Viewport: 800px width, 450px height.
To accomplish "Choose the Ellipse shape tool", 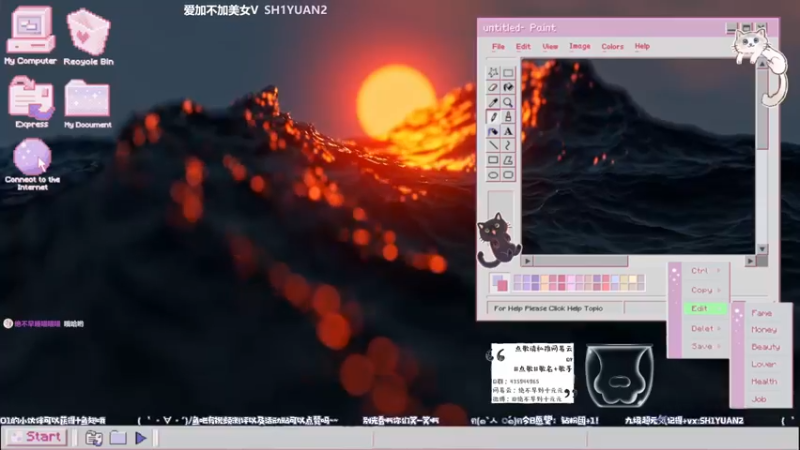I will [x=493, y=175].
